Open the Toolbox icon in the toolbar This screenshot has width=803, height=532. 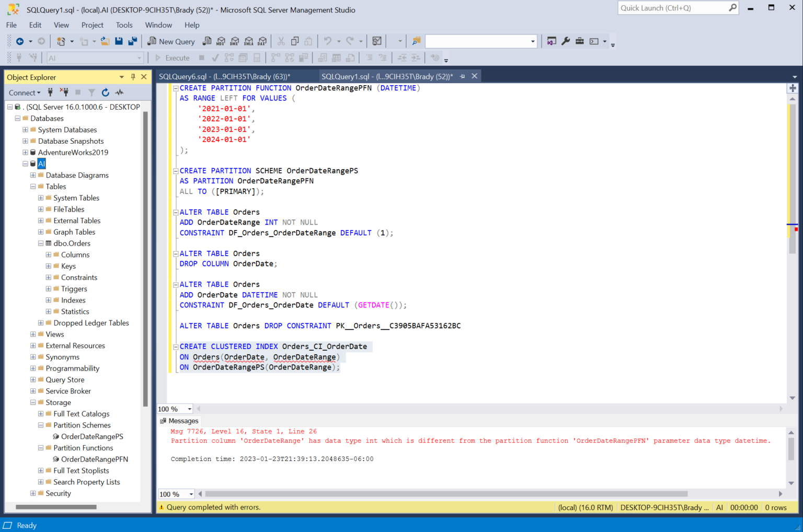pos(580,41)
